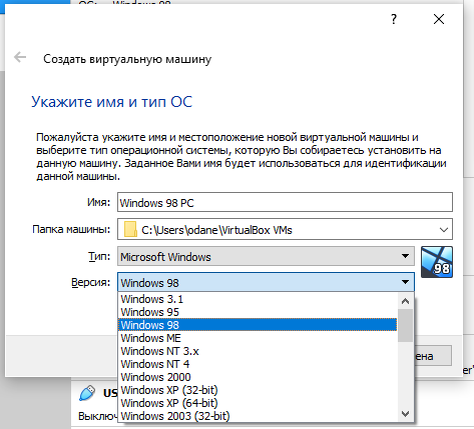This screenshot has height=429, width=474.
Task: Click the list scrollbar up arrow
Action: tap(405, 301)
